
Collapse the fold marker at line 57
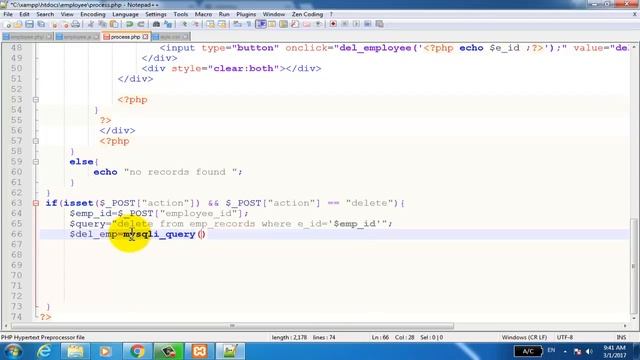click(x=36, y=141)
